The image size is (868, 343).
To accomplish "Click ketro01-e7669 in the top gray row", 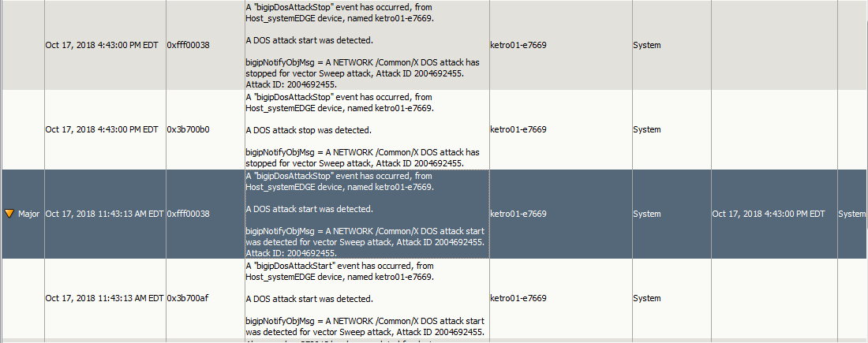I will pos(518,45).
